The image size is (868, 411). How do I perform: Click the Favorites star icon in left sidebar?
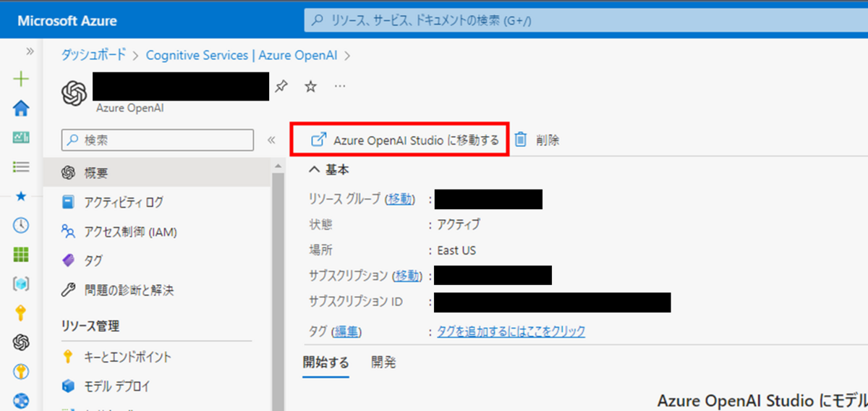coord(21,196)
